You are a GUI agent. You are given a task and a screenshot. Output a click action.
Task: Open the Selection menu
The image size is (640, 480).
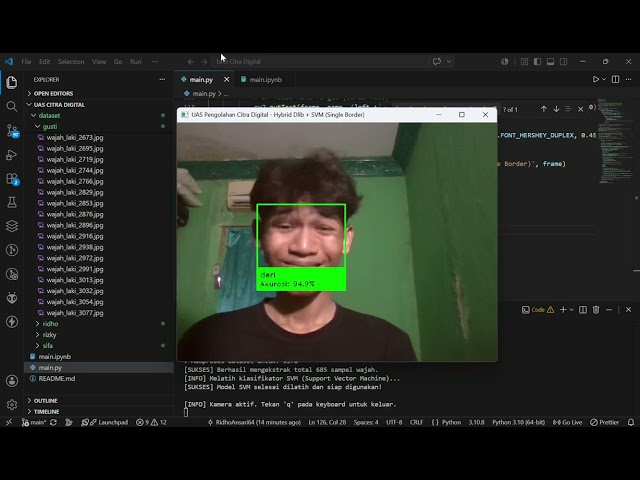(71, 62)
